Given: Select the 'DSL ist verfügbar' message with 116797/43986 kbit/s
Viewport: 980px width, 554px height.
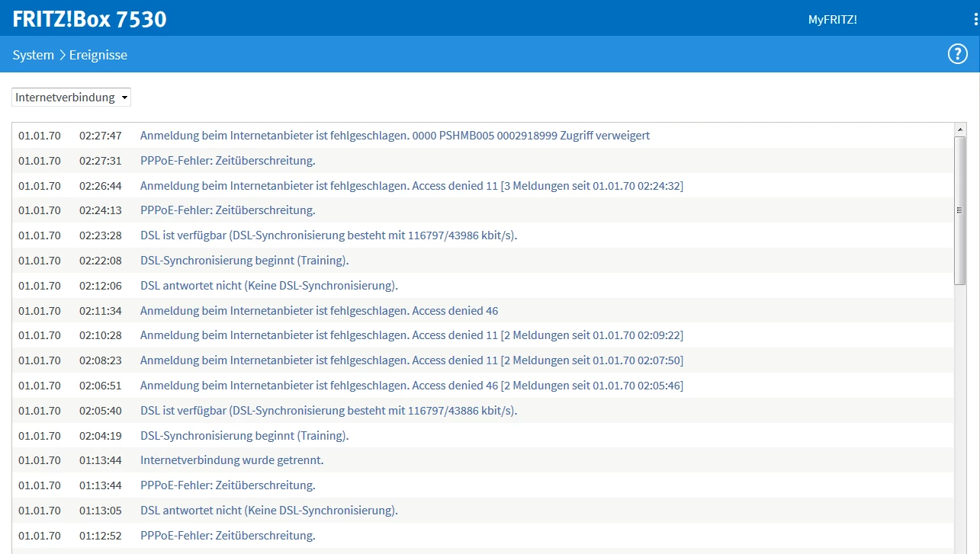Looking at the screenshot, I should click(x=329, y=235).
